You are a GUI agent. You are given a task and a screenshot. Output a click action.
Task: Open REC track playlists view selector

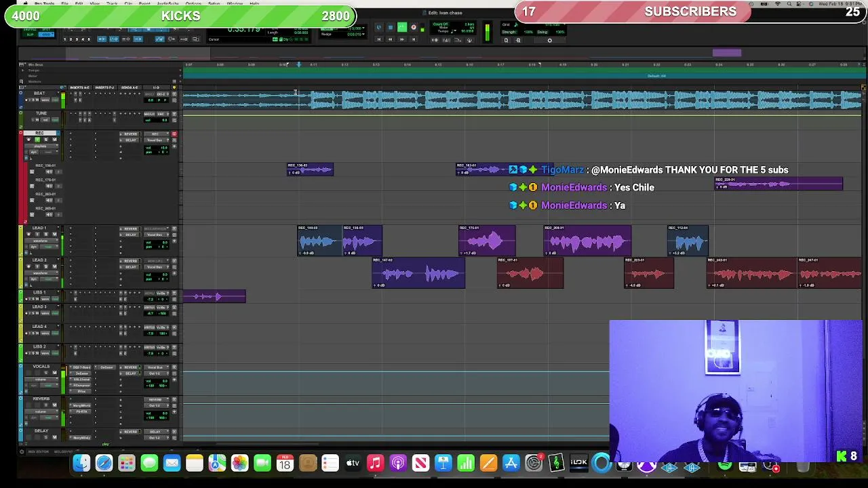tap(41, 146)
